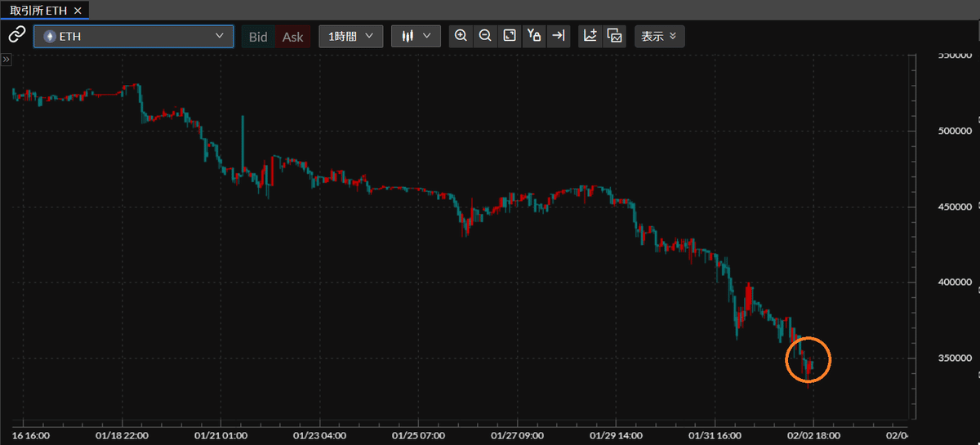Click the 01/31 16:00 time axis label
The width and height of the screenshot is (980, 445).
click(x=715, y=435)
